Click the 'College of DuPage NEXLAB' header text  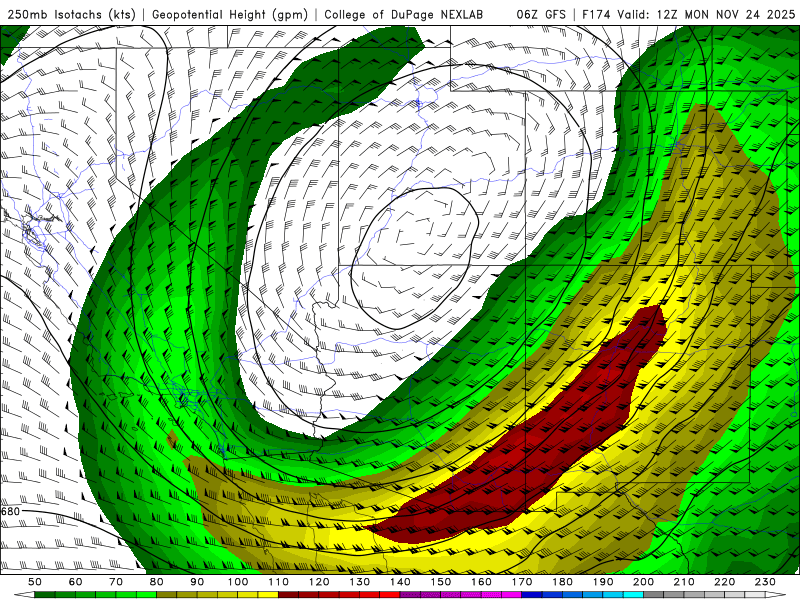pyautogui.click(x=404, y=14)
